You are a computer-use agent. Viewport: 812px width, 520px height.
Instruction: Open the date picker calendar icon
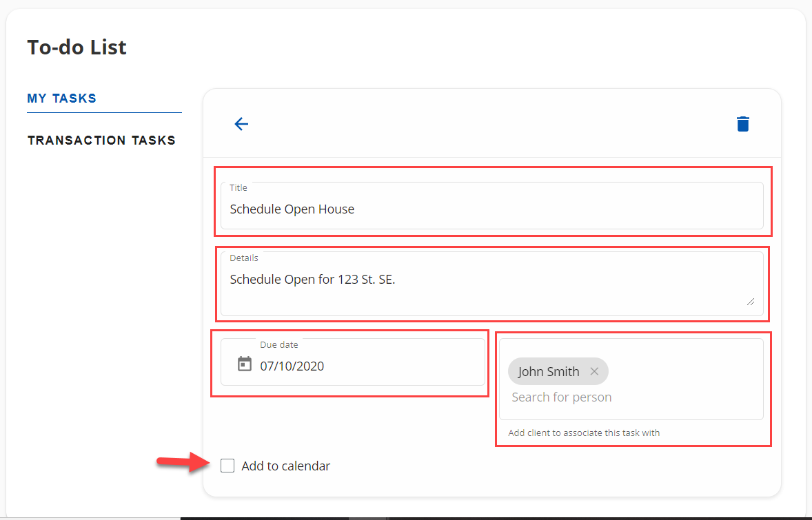[x=245, y=364]
